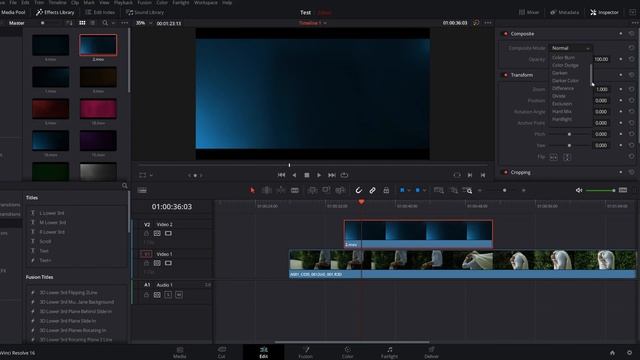Click the Overwrite Clip toolbar icon
This screenshot has width=640, height=360.
tap(326, 190)
